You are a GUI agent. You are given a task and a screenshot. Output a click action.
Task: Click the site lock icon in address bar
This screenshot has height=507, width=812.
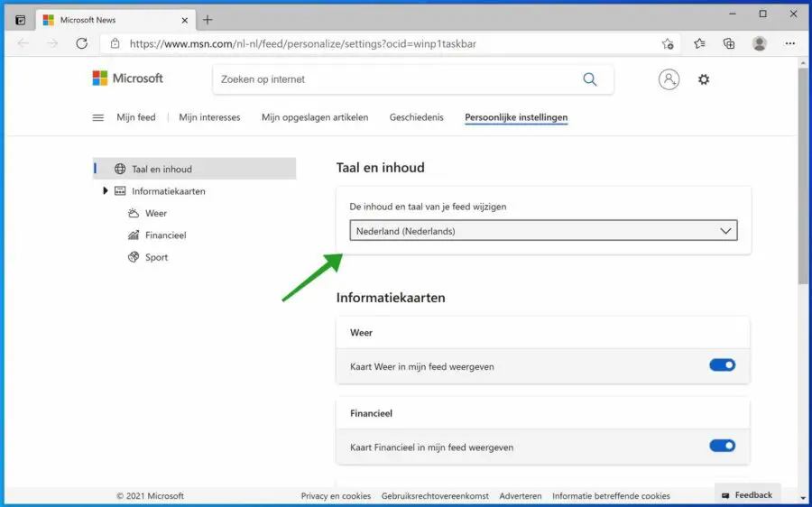pyautogui.click(x=115, y=43)
